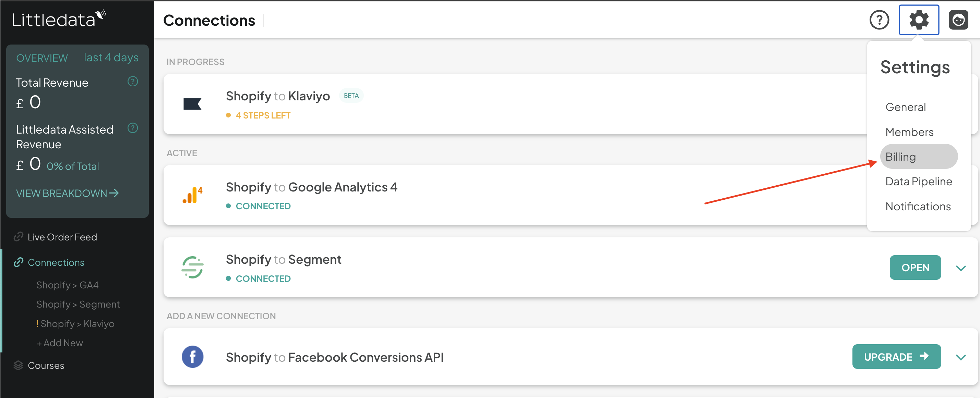Open the VIEW BREAKDOWN link
The height and width of the screenshot is (398, 980).
pos(67,194)
